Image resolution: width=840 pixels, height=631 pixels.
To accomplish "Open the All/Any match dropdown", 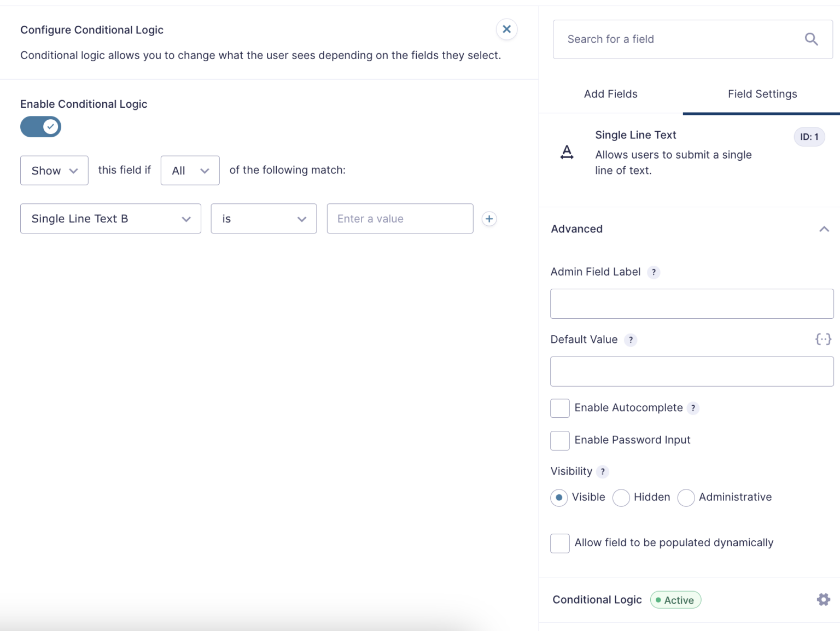I will coord(190,170).
